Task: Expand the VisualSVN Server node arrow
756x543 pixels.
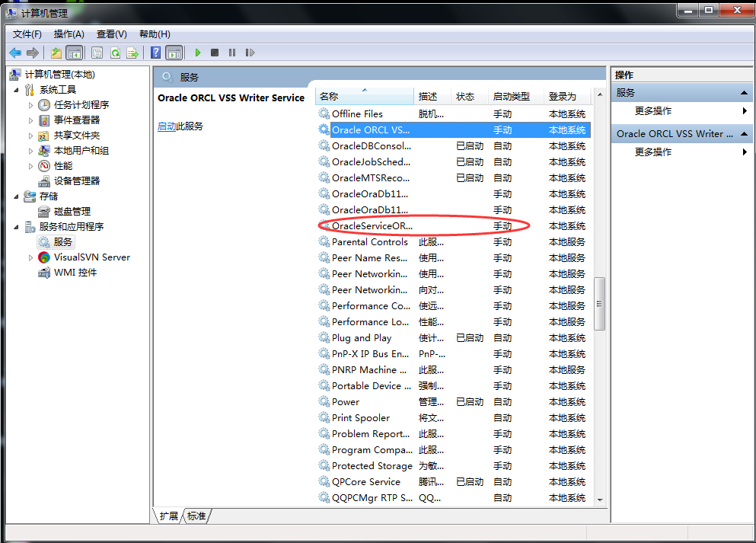Action: (x=30, y=257)
